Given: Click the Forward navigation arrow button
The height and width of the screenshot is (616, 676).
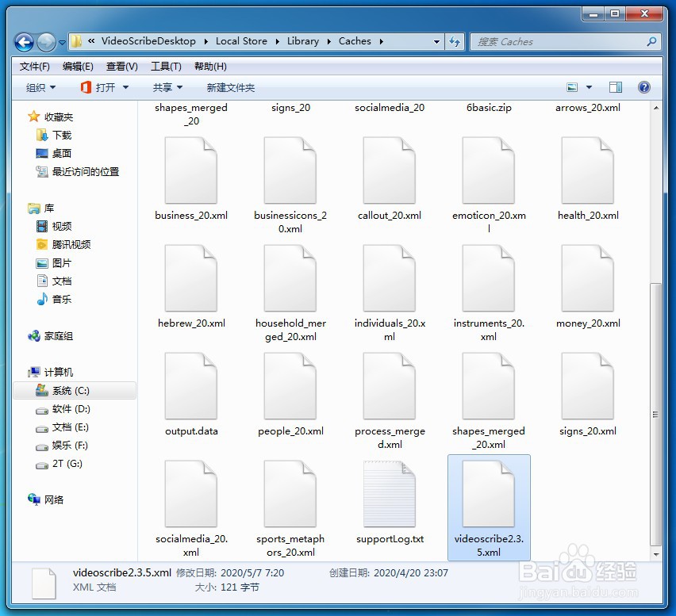Looking at the screenshot, I should tap(46, 42).
